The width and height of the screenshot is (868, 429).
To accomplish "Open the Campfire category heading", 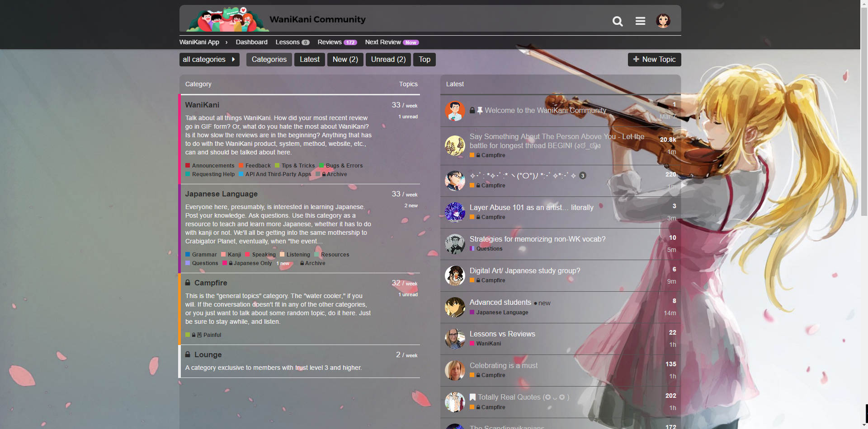I will [x=211, y=283].
